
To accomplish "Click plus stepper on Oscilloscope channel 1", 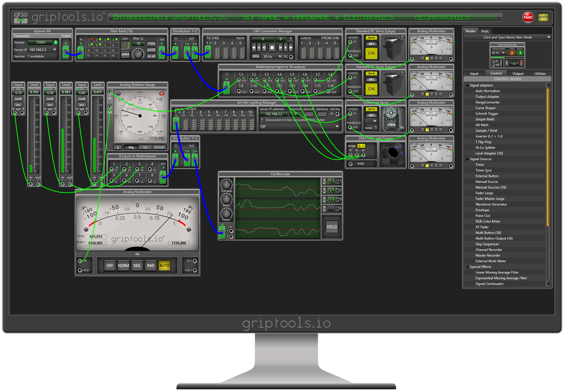I will coord(324,180).
